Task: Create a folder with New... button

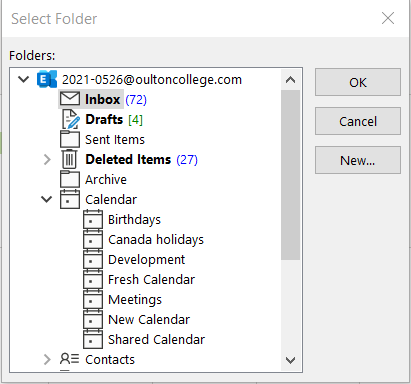Action: (358, 160)
